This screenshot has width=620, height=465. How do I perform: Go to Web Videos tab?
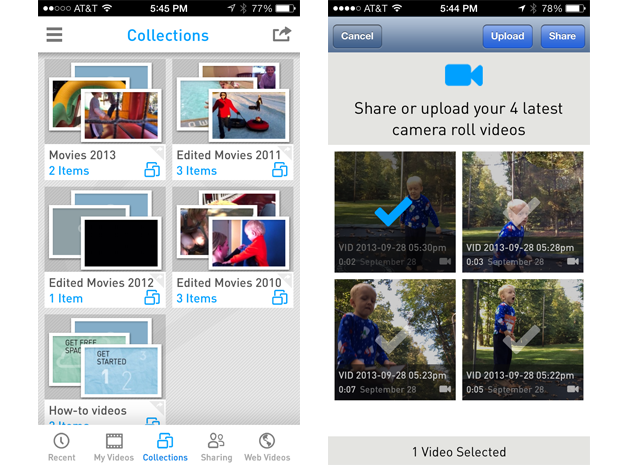point(267,446)
